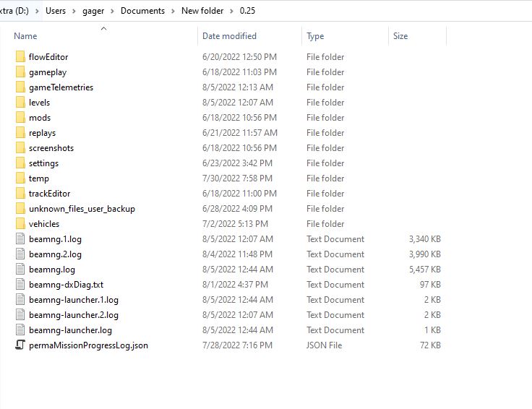Screen dimensions: 532x409
Task: Open Users in the address breadcrumb
Action: coord(56,11)
